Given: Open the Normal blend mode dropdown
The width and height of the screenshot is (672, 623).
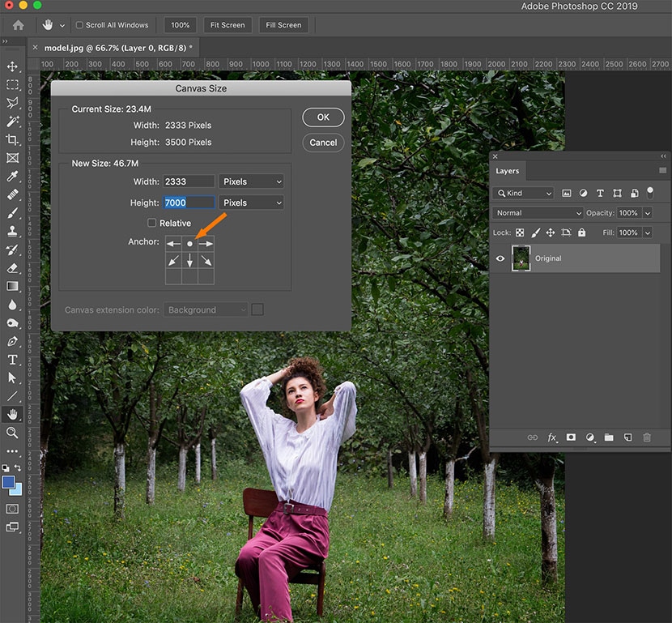Looking at the screenshot, I should pos(538,213).
